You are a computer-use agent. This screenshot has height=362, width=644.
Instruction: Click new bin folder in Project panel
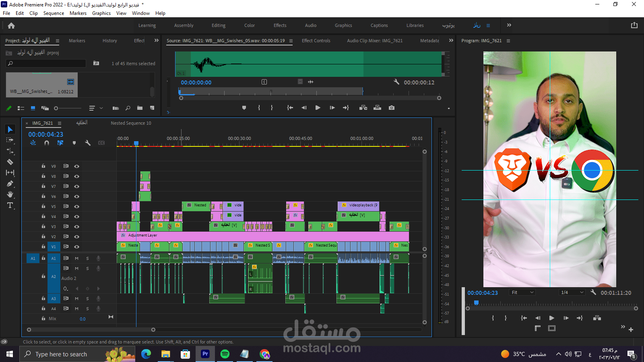(x=140, y=108)
